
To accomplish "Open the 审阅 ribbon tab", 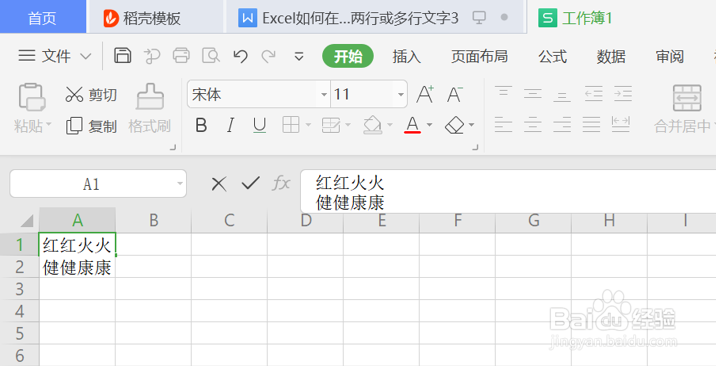I will 670,57.
